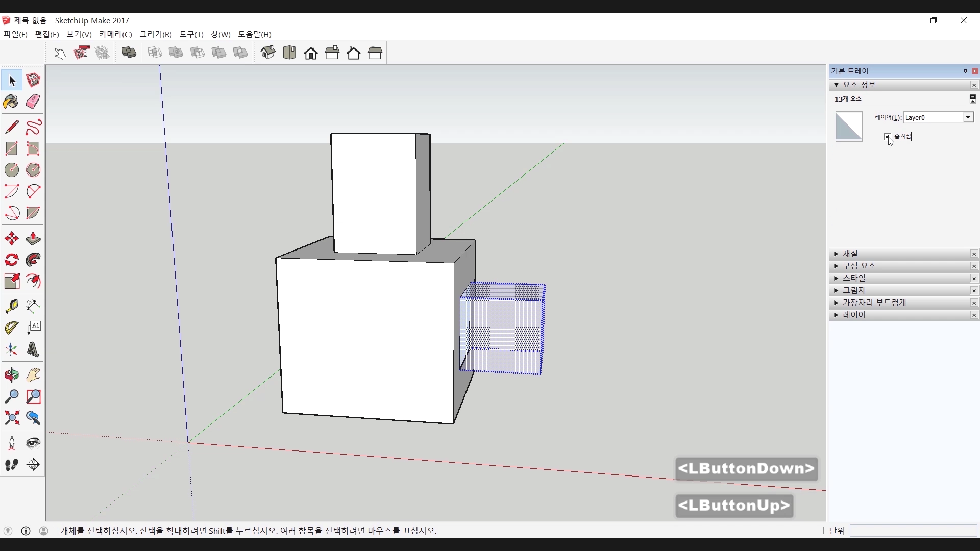Switch to Front view house icon
980x551 pixels.
311,53
